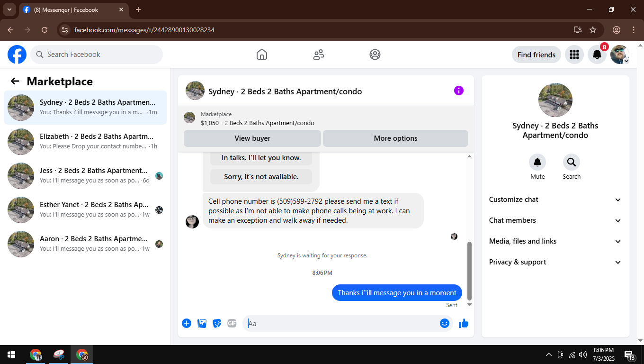Open the Aaron conversation in the list
Screen dimensions: 644x364
point(85,244)
